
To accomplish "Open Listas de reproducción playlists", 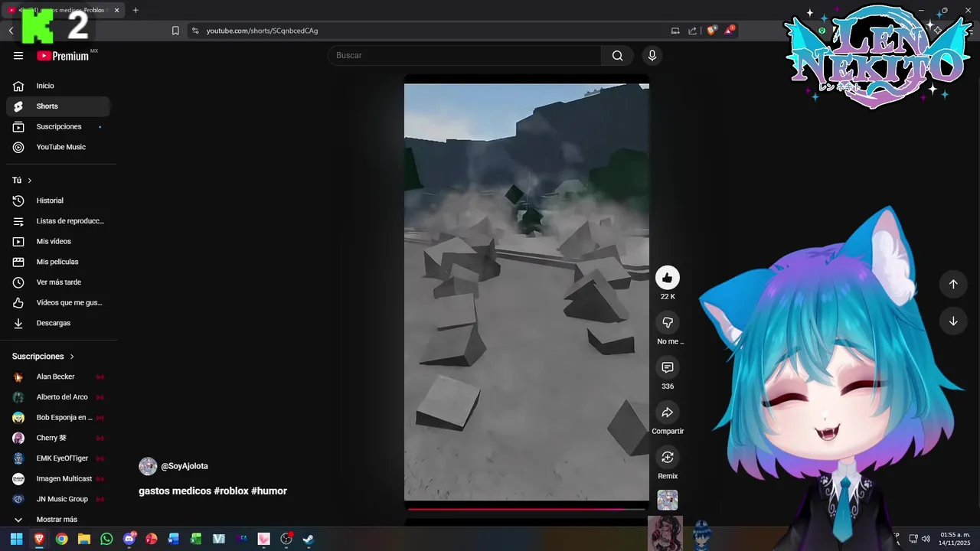I will tap(58, 221).
